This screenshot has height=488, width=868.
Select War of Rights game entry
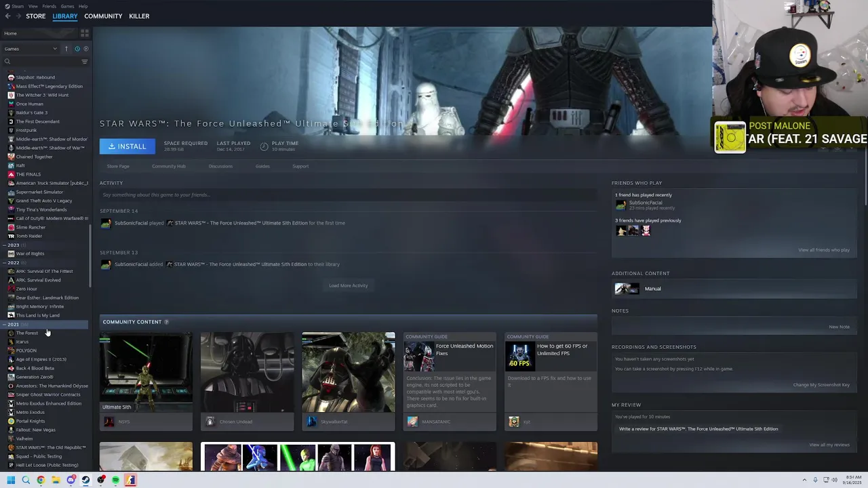pyautogui.click(x=30, y=253)
